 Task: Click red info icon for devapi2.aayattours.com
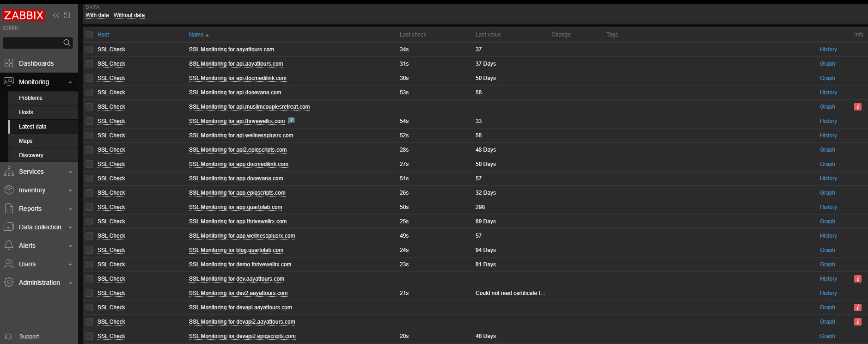(x=857, y=322)
